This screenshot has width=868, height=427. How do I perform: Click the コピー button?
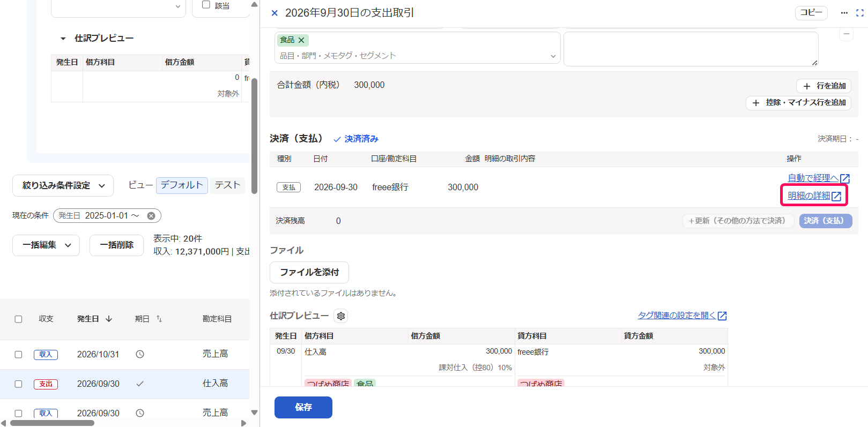tap(811, 13)
